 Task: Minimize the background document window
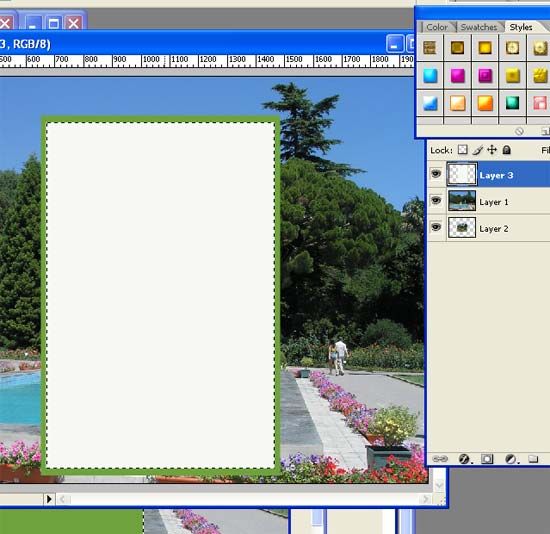[x=33, y=24]
